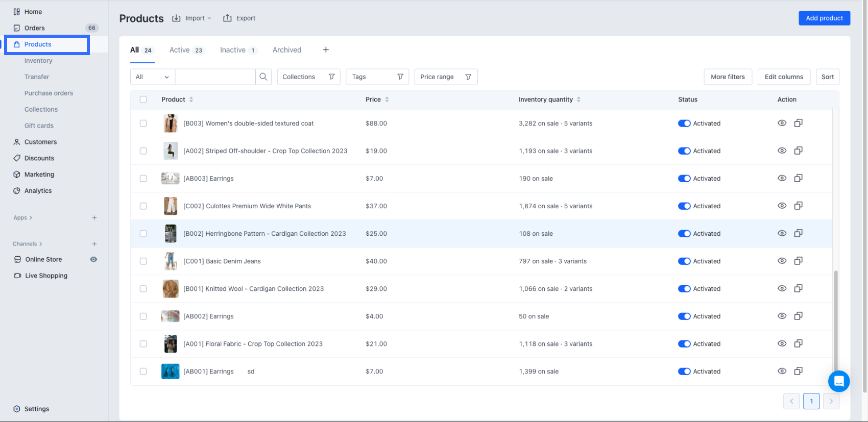Viewport: 868px width, 422px height.
Task: Tick the select-all products checkbox
Action: pos(143,100)
